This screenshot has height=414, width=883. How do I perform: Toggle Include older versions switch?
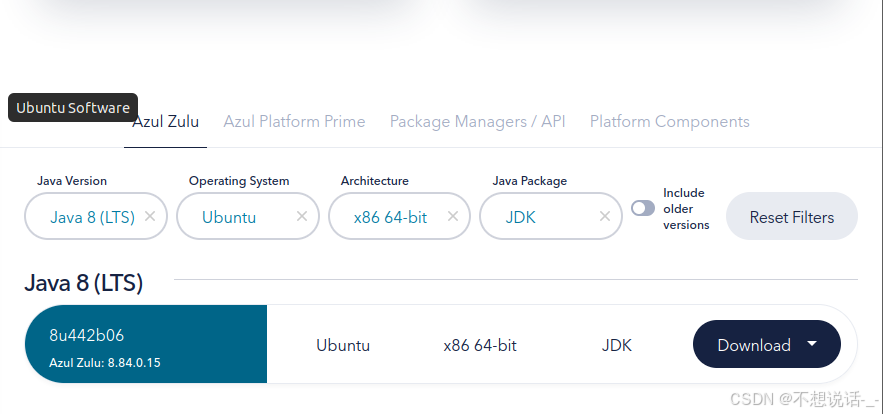(643, 208)
